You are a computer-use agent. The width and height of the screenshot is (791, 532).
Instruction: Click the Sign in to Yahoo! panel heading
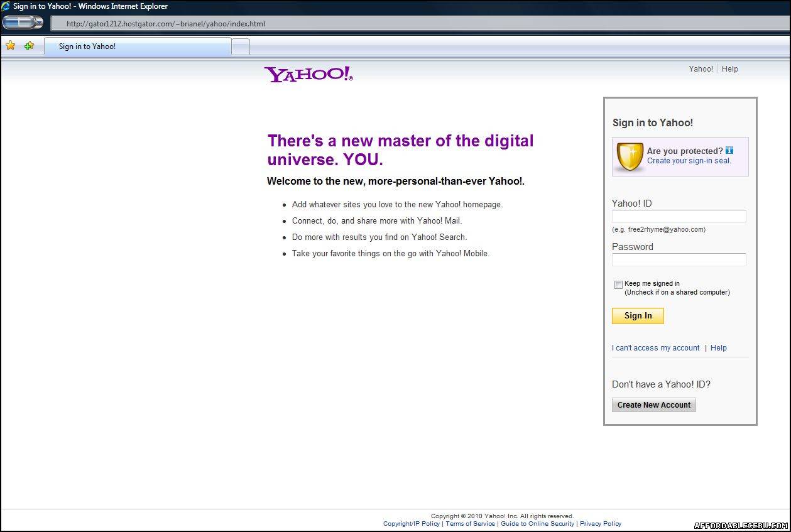click(653, 123)
